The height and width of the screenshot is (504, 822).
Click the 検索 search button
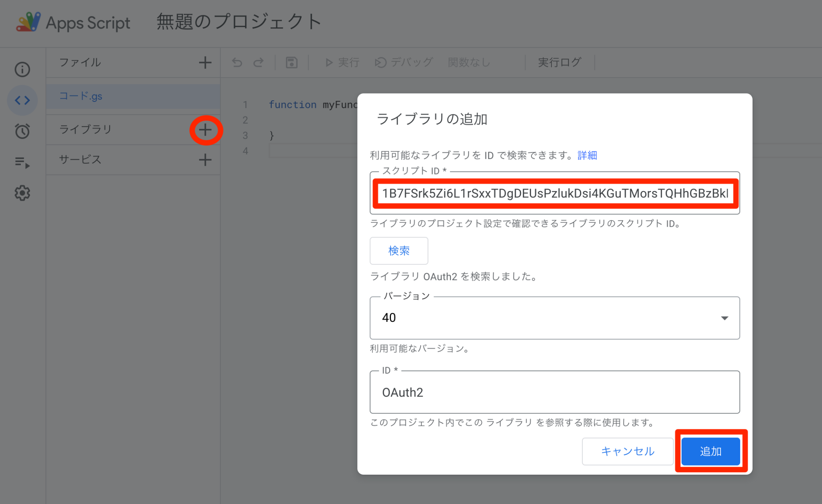[399, 250]
